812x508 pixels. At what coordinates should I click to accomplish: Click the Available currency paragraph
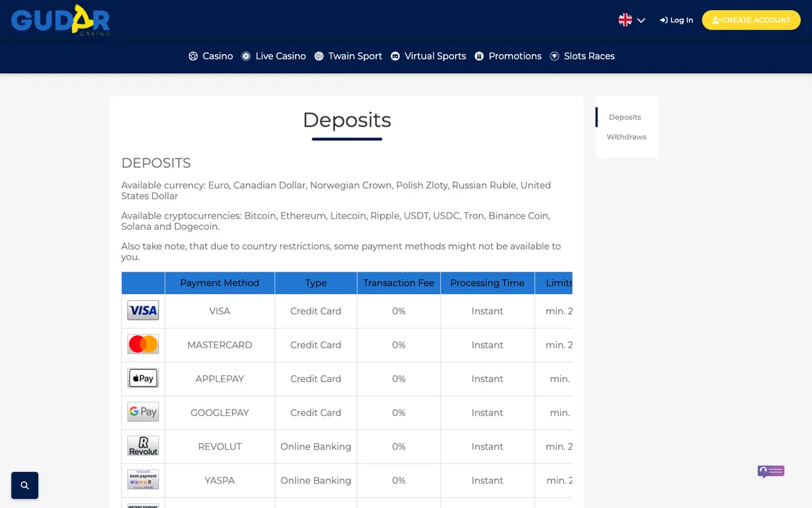336,190
